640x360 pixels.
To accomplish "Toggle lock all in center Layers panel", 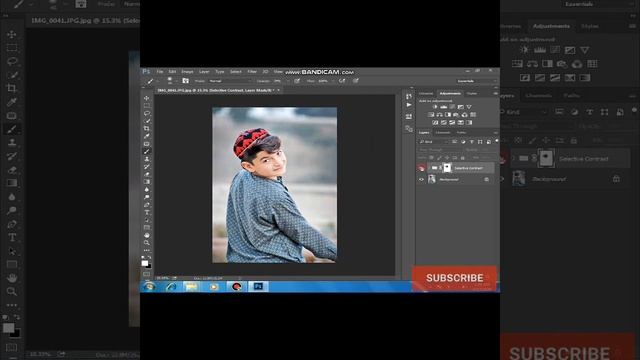I will (x=462, y=158).
